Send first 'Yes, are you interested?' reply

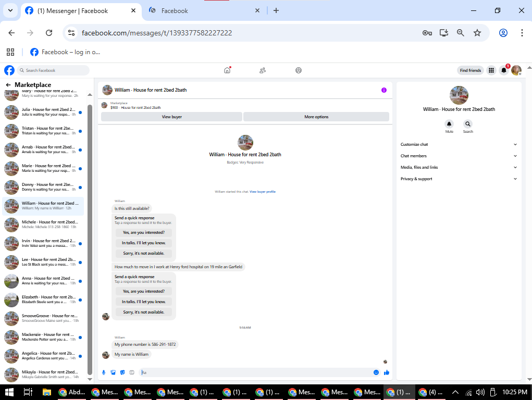coord(143,232)
